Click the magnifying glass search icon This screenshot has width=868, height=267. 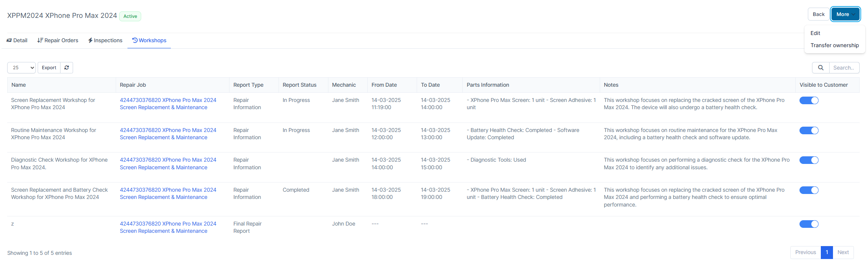tap(821, 68)
